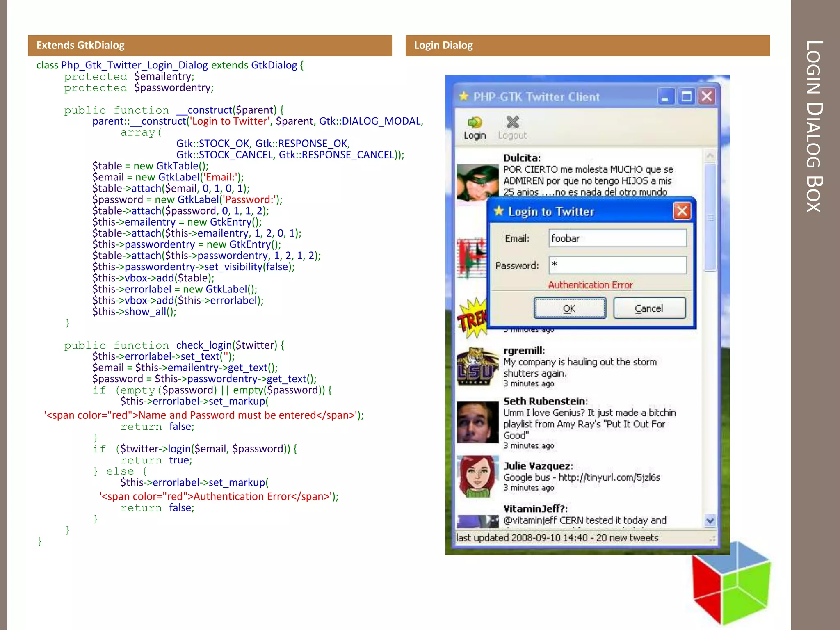
Task: Click the resize grip in the status bar corner
Action: (713, 539)
